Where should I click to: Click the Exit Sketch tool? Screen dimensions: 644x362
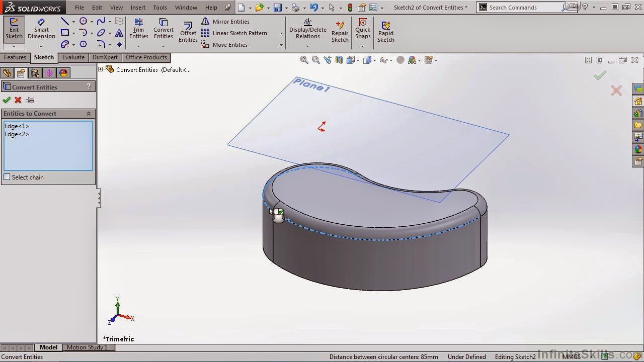click(x=14, y=29)
